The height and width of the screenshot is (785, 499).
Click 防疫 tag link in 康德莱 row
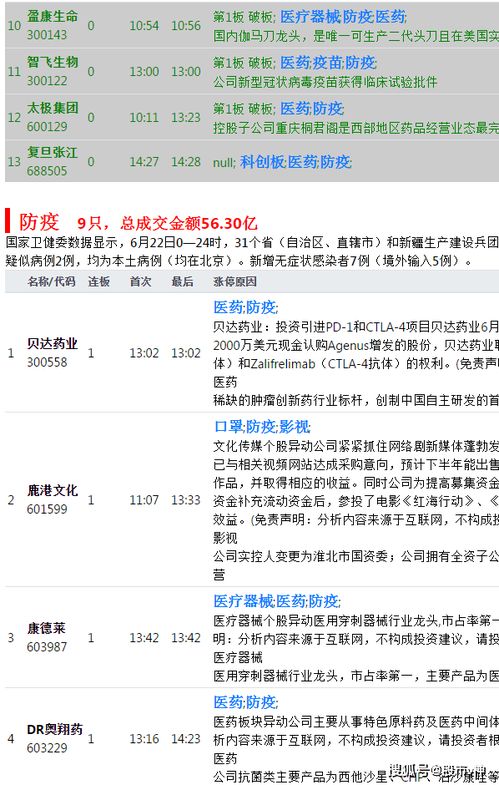point(323,601)
